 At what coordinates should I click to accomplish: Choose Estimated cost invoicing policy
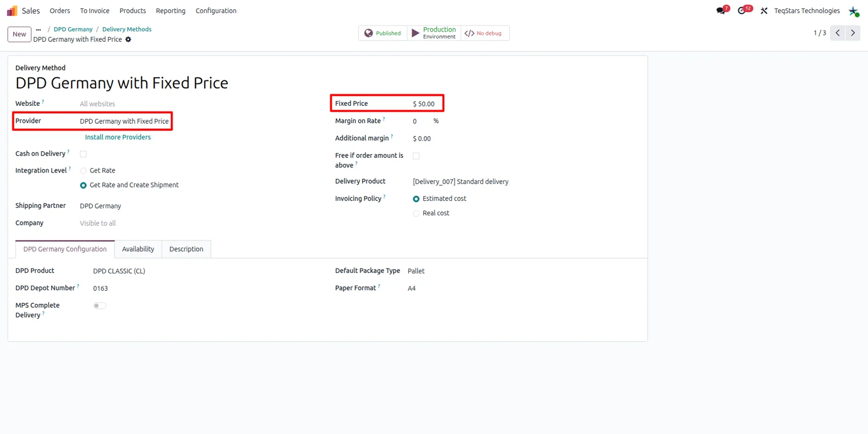[416, 199]
